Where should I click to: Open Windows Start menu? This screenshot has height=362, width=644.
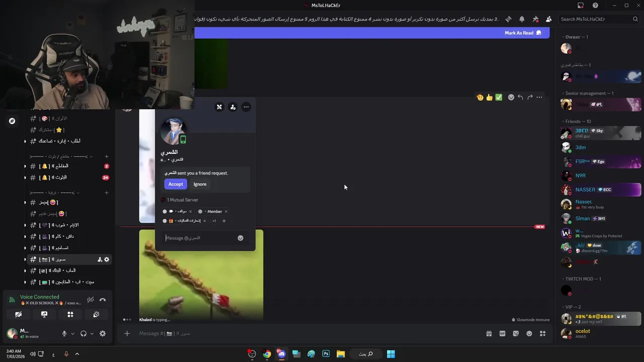coord(391,354)
